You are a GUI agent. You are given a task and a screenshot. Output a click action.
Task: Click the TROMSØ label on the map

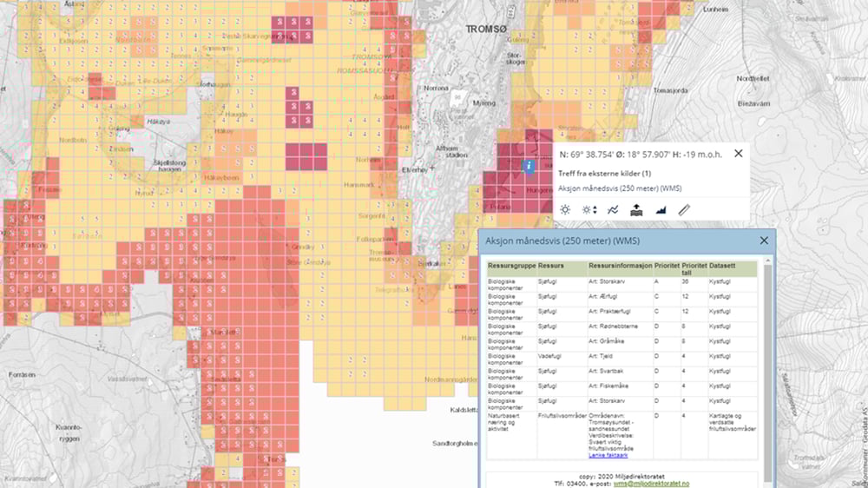pos(487,29)
